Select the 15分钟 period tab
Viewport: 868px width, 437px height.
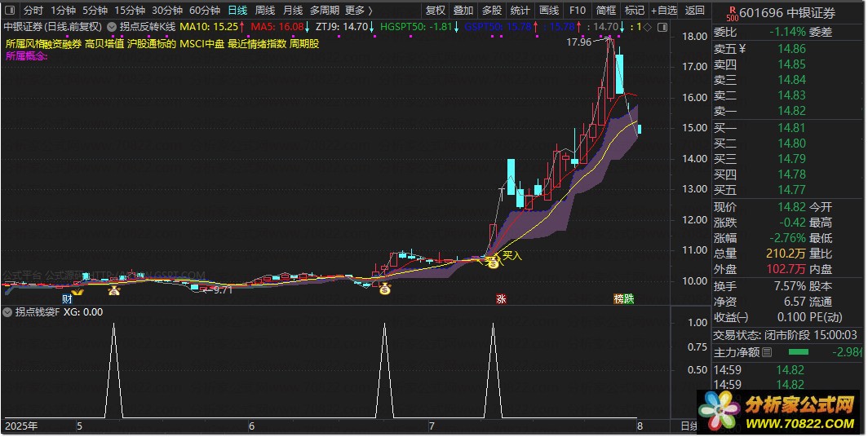click(130, 11)
